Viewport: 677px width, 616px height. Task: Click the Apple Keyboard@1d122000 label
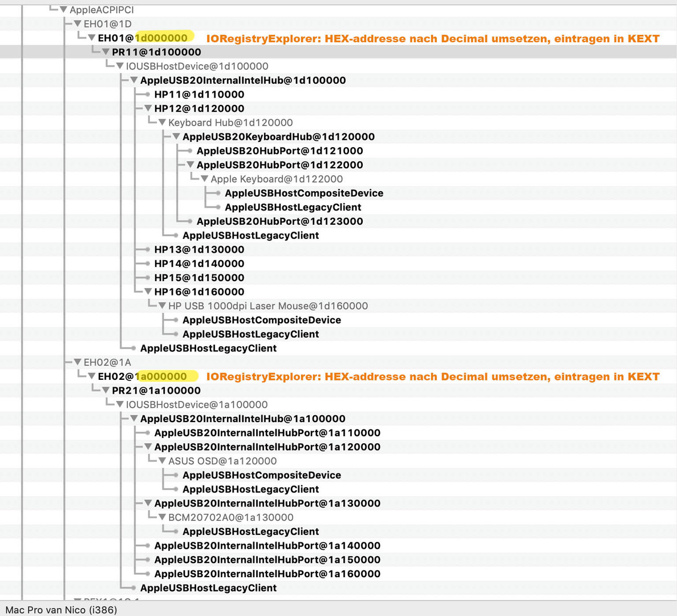click(x=277, y=179)
